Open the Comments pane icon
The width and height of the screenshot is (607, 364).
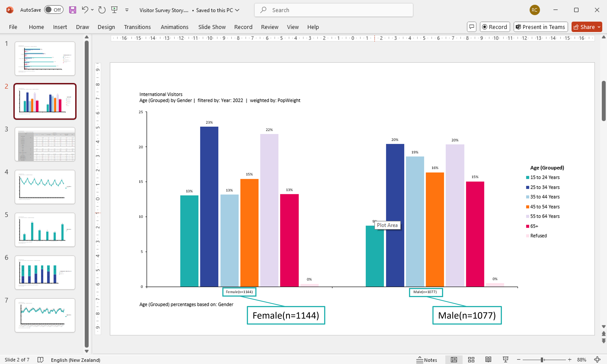[x=471, y=27]
